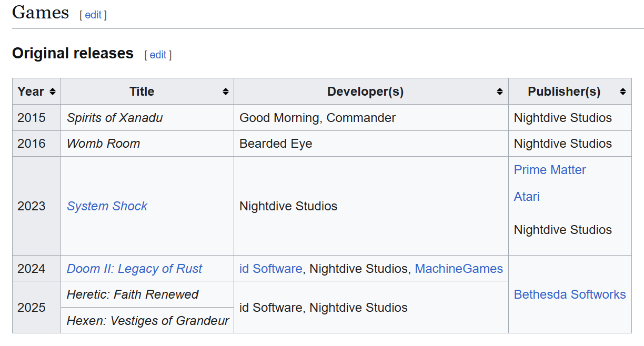
Task: Sort table by the Title column arrows
Action: (x=225, y=91)
